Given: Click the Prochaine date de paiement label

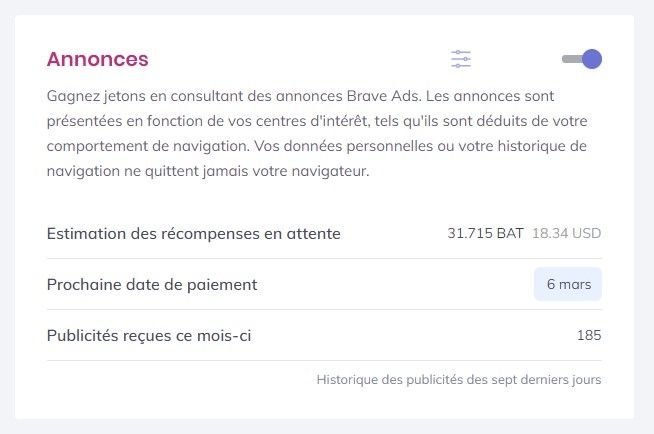Looking at the screenshot, I should (x=152, y=285).
